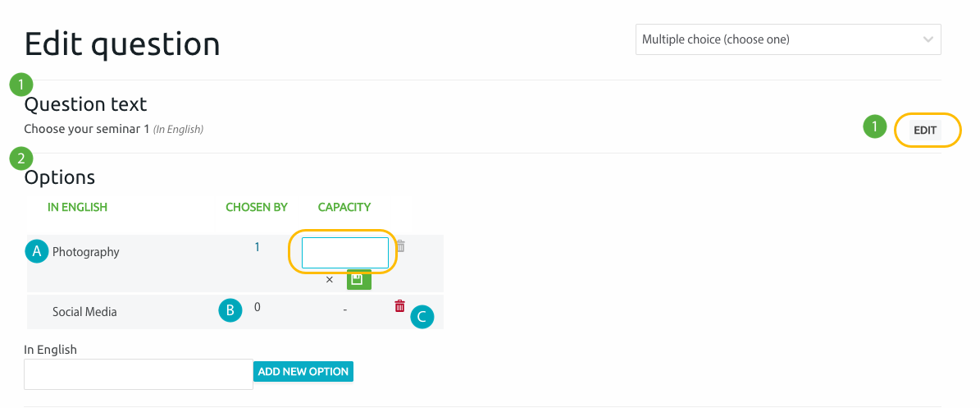Click green badge 1 next to EDIT
This screenshot has height=408, width=980.
point(874,126)
